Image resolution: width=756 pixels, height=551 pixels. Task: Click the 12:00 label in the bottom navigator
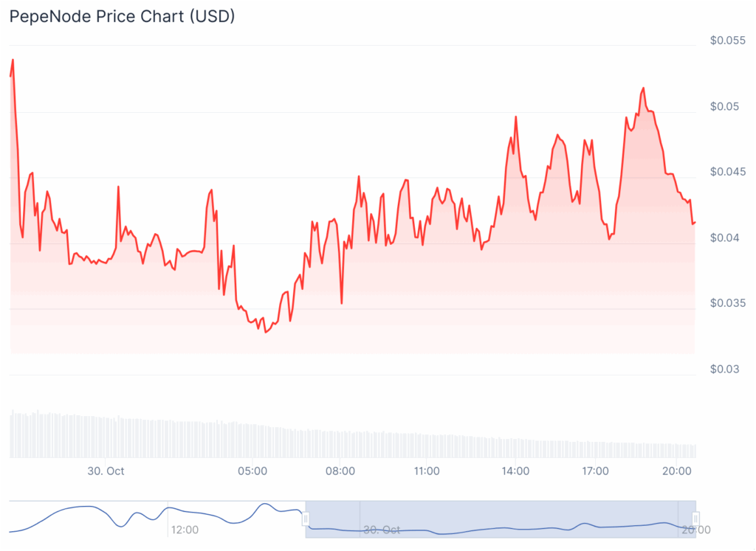(184, 530)
